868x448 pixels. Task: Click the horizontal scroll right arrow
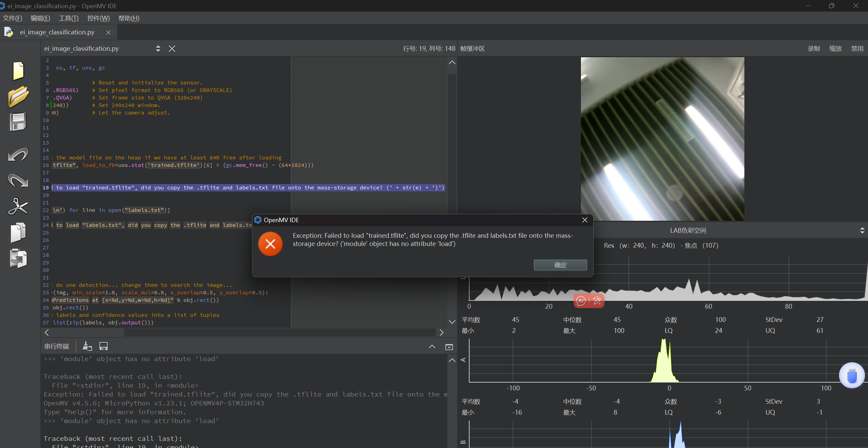pyautogui.click(x=442, y=333)
